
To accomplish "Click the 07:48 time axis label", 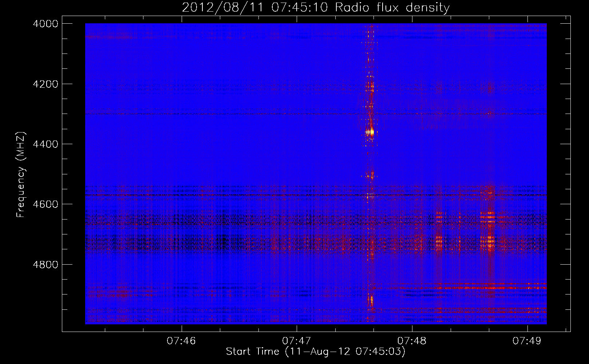I will click(412, 341).
